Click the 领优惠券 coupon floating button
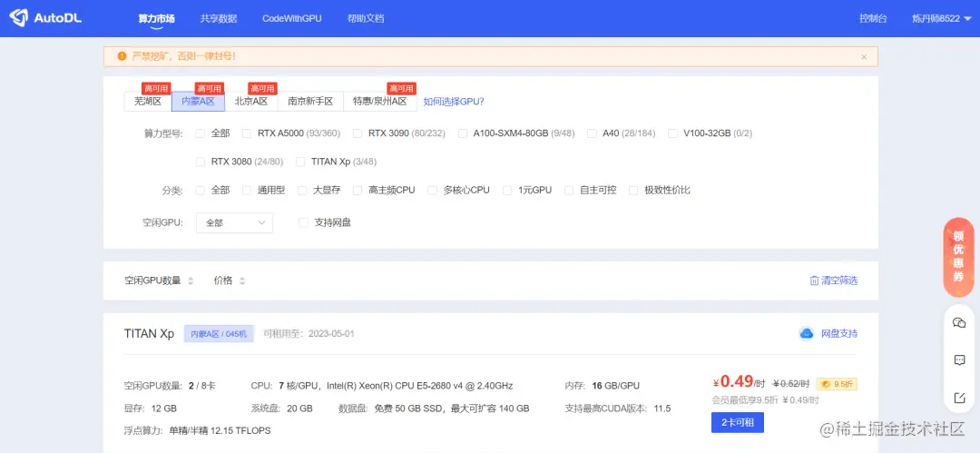980x453 pixels. click(958, 257)
